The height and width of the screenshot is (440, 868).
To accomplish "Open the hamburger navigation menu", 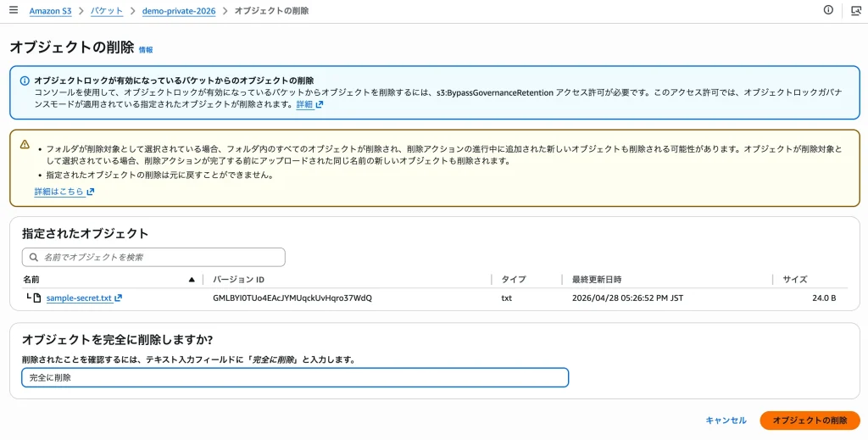I will click(13, 10).
